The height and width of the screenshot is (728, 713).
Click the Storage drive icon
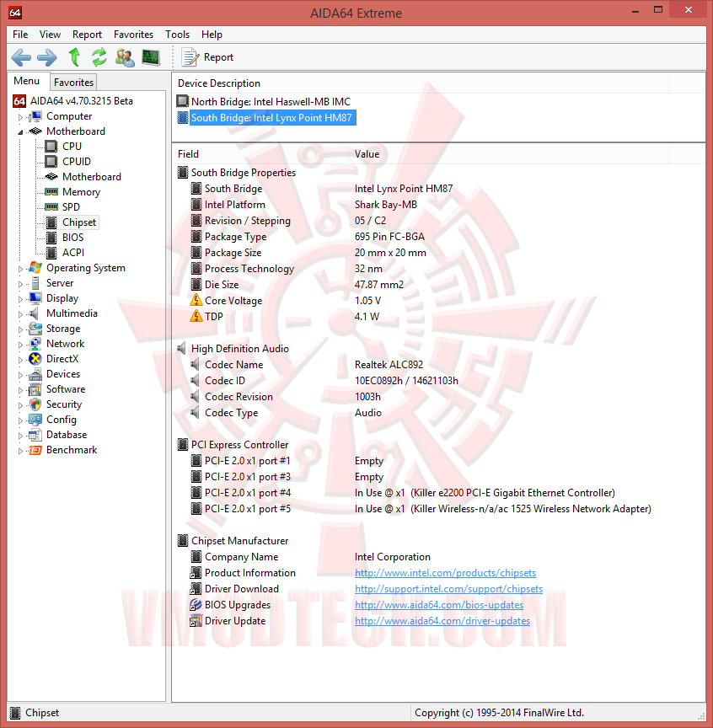click(x=35, y=329)
